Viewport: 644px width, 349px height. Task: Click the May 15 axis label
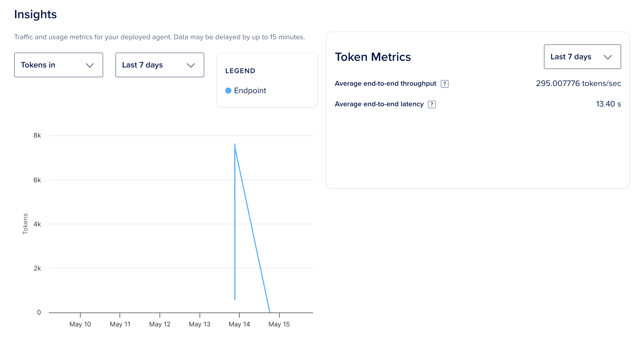(x=279, y=324)
